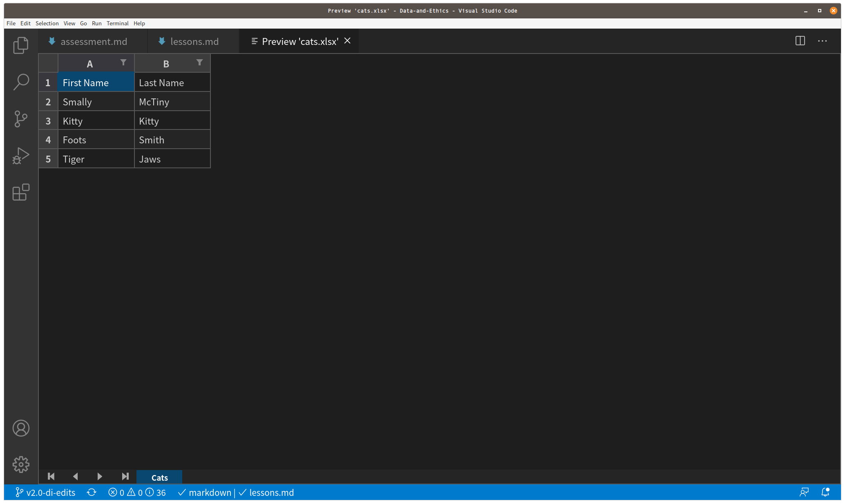The height and width of the screenshot is (504, 845).
Task: Click the select-all corner cell
Action: pyautogui.click(x=48, y=63)
